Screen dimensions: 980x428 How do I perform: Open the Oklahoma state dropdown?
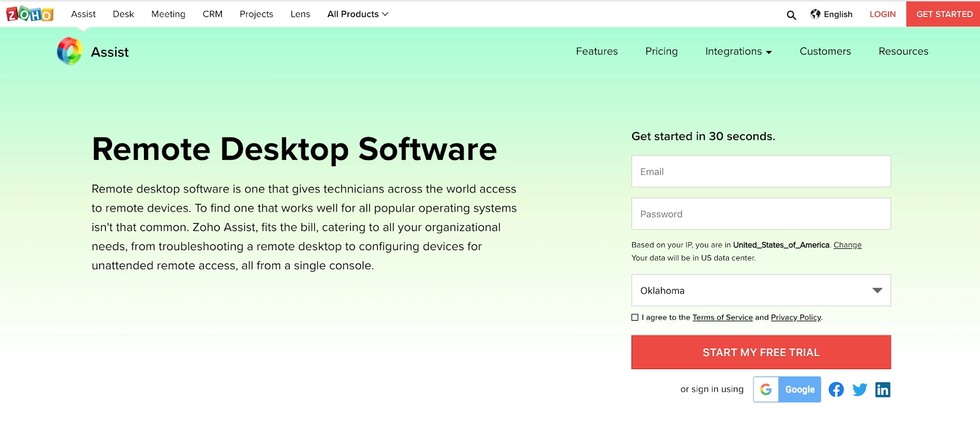pos(761,290)
